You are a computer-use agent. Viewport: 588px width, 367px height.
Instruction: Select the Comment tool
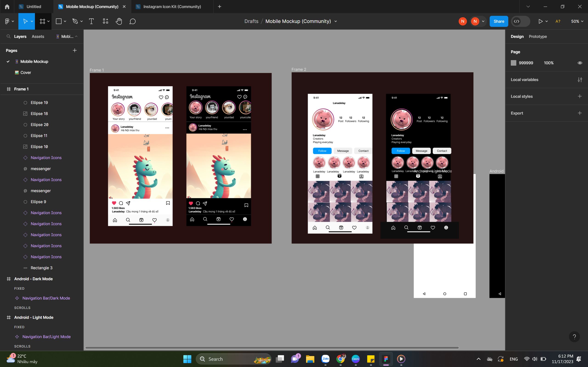click(132, 21)
